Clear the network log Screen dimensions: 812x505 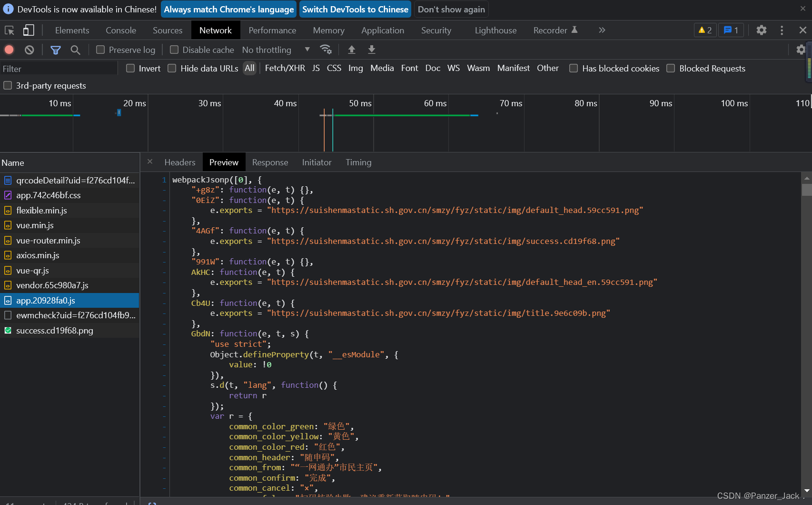pos(30,50)
